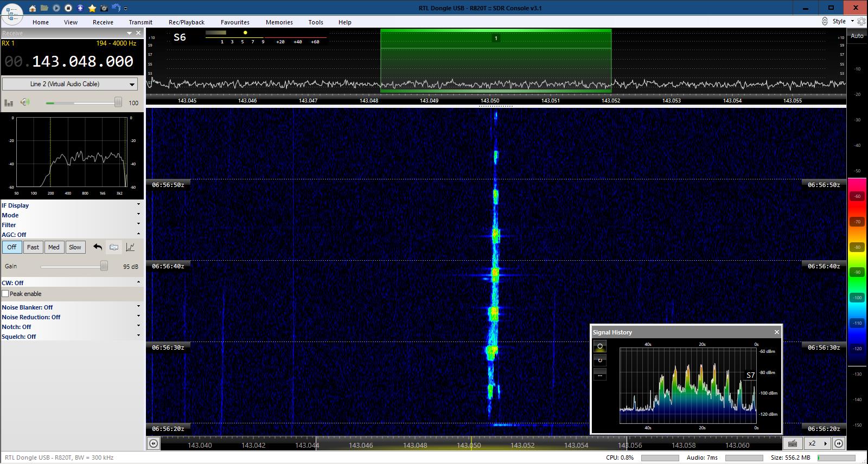Expand the Mode section

tap(72, 215)
